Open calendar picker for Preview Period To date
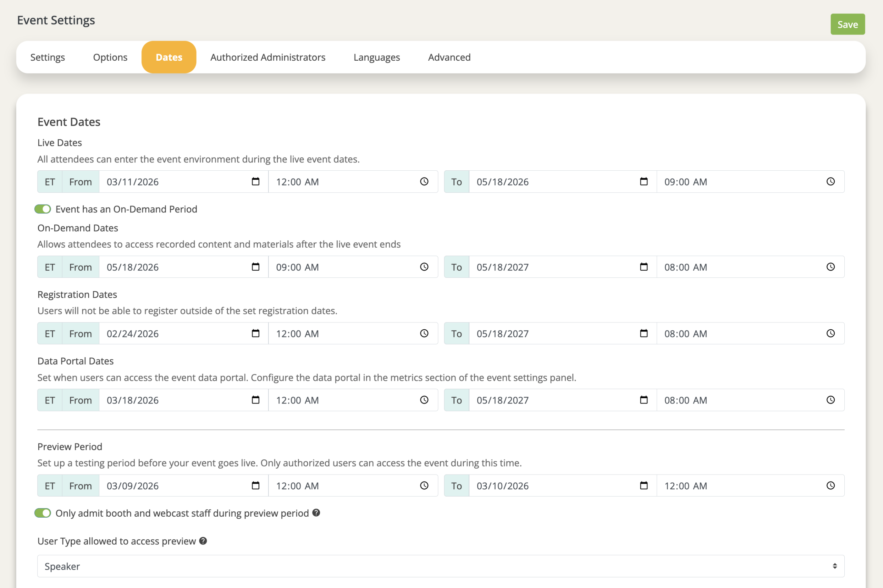This screenshot has width=883, height=588. (x=643, y=485)
